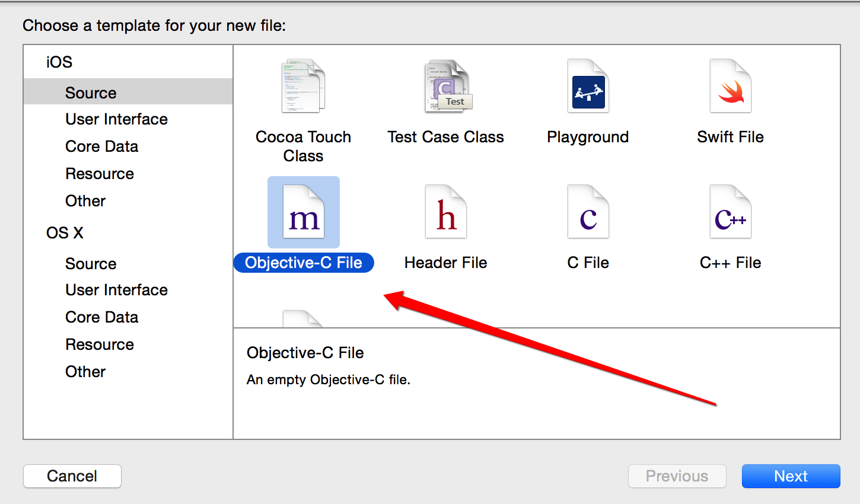This screenshot has width=860, height=504.
Task: Pick the C++ File template icon
Action: [730, 212]
